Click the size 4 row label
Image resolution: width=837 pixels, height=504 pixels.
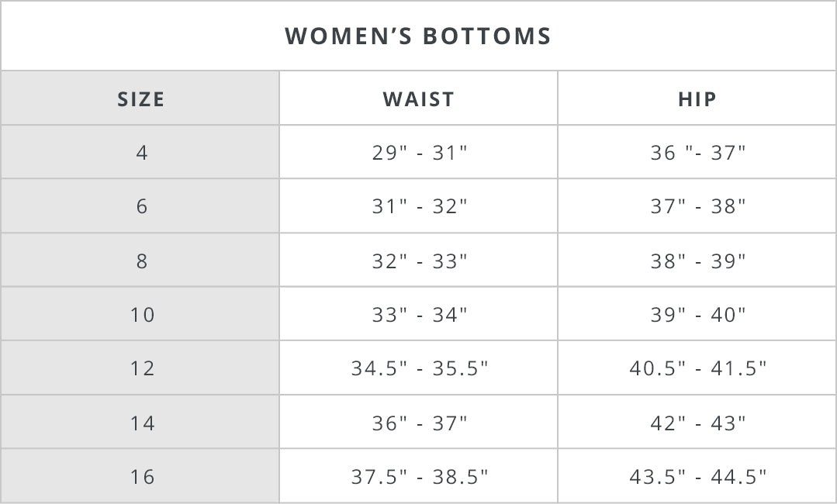coord(141,153)
